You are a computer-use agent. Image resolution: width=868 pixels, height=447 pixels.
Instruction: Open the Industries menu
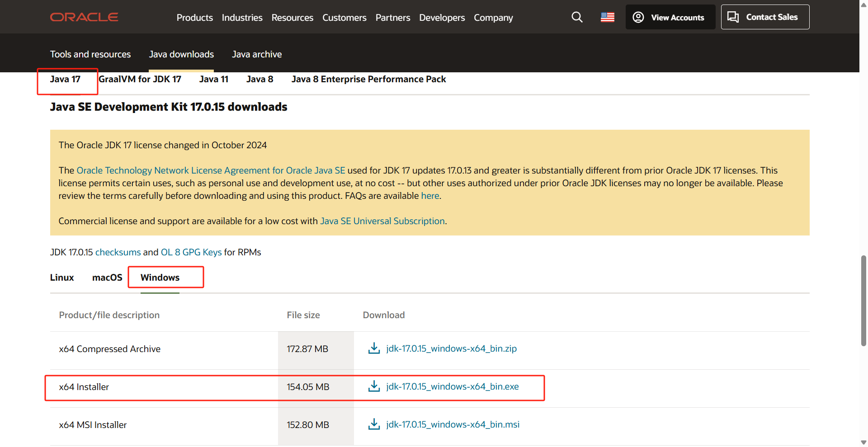point(242,18)
